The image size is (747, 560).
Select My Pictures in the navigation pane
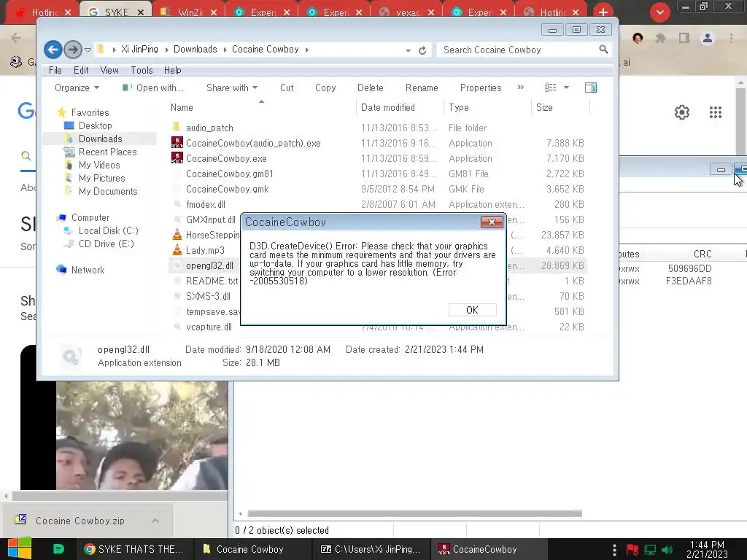(102, 178)
